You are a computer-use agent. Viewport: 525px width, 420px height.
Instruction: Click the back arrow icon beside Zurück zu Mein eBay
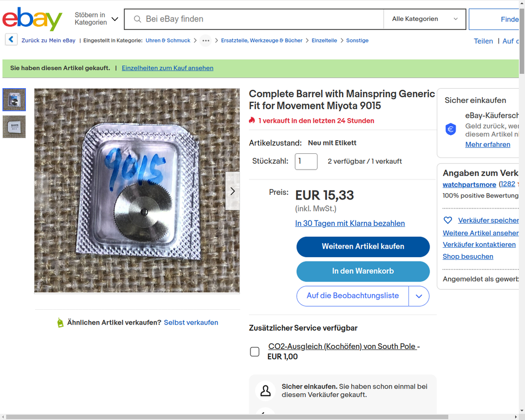click(11, 39)
